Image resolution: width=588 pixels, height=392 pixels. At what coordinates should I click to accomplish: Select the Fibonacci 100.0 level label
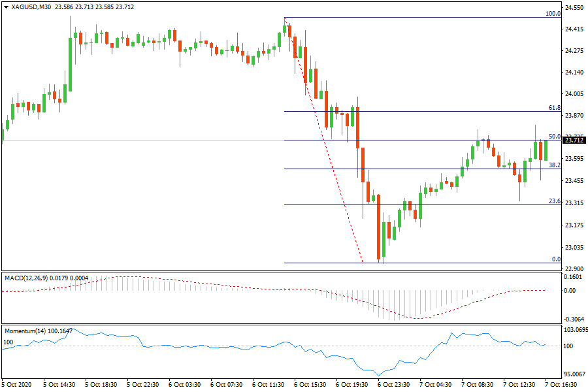click(553, 13)
